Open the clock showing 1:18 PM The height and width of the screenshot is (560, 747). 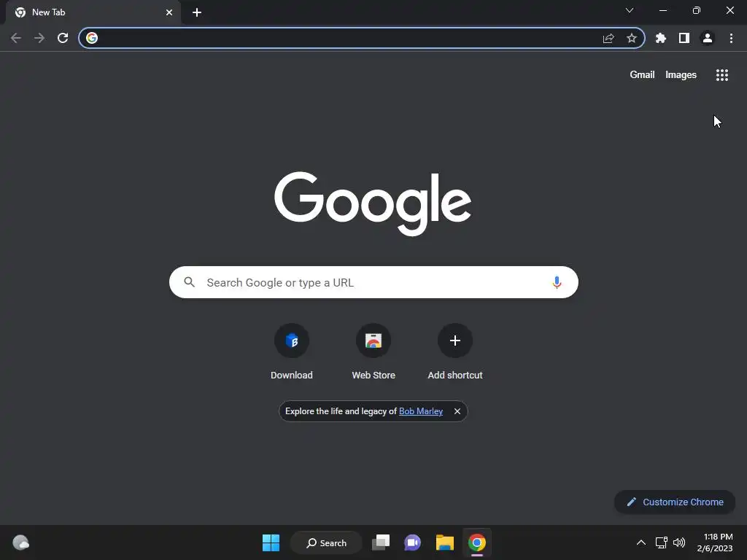tap(715, 542)
